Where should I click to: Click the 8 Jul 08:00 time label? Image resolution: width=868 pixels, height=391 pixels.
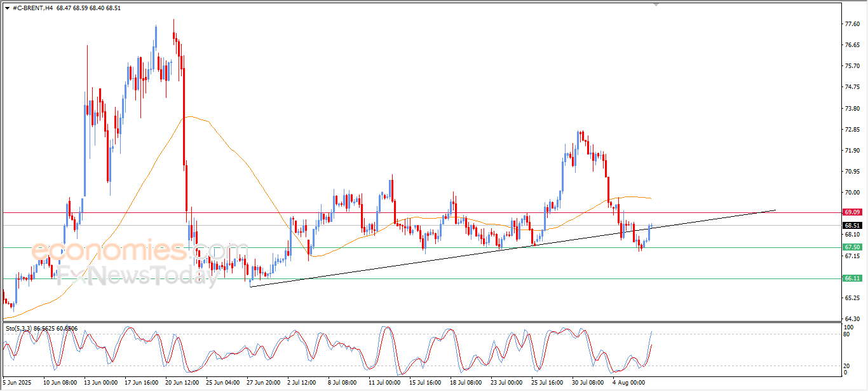[342, 383]
